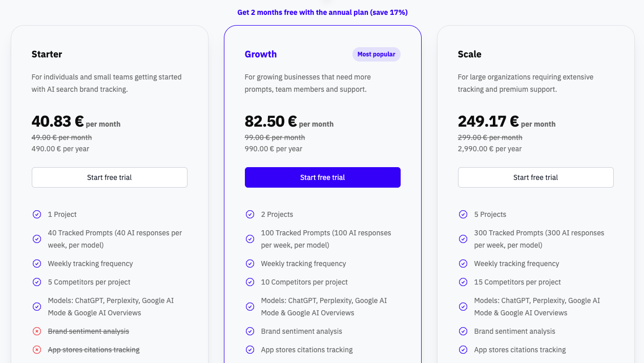The height and width of the screenshot is (363, 644).
Task: Click checkmark icon beside 15 Competitors per project
Action: pos(463,282)
